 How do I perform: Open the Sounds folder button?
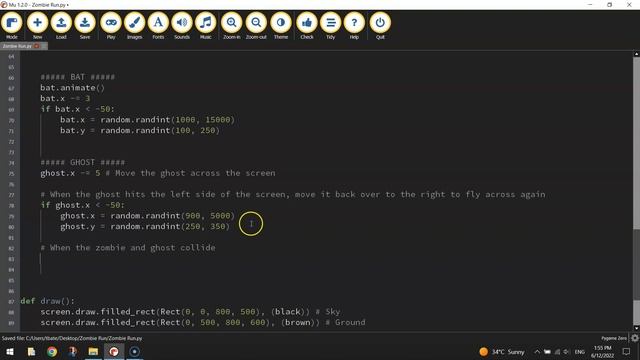click(x=182, y=26)
